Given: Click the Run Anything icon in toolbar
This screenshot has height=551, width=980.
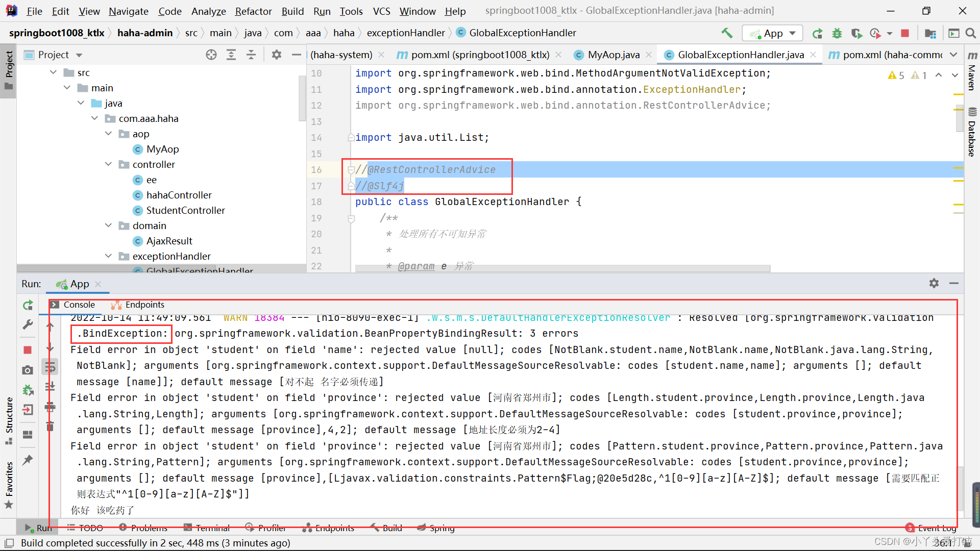Looking at the screenshot, I should pos(953,33).
